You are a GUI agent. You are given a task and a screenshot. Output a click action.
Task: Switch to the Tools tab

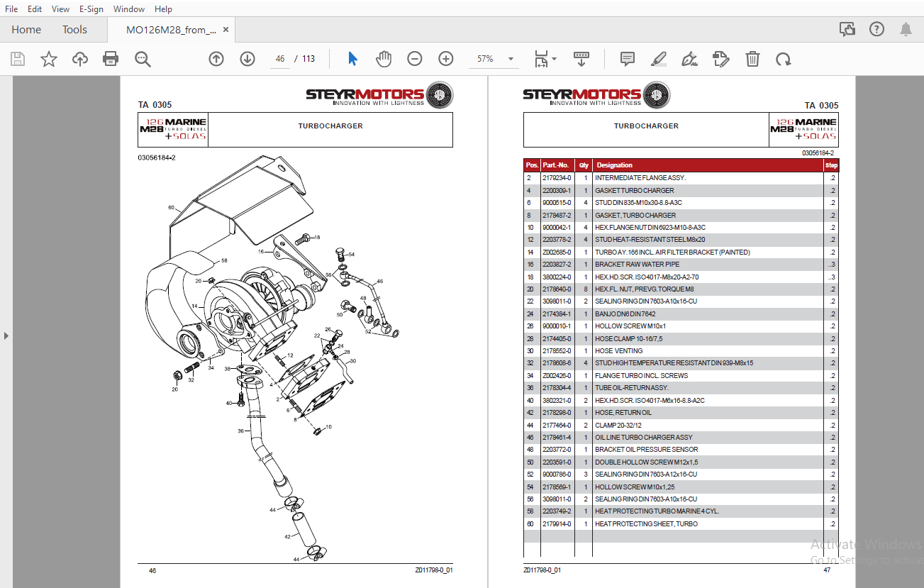[74, 30]
